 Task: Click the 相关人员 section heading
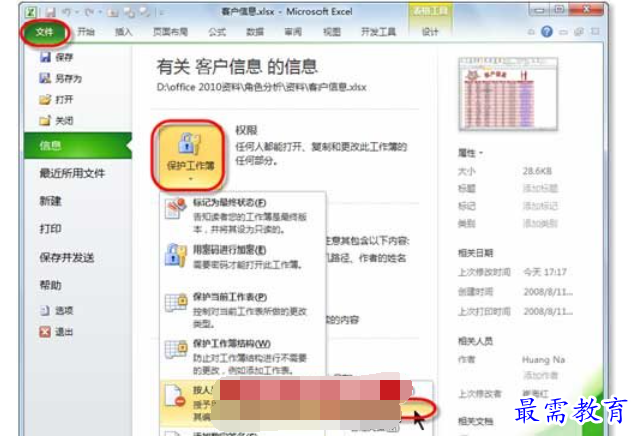pyautogui.click(x=475, y=341)
